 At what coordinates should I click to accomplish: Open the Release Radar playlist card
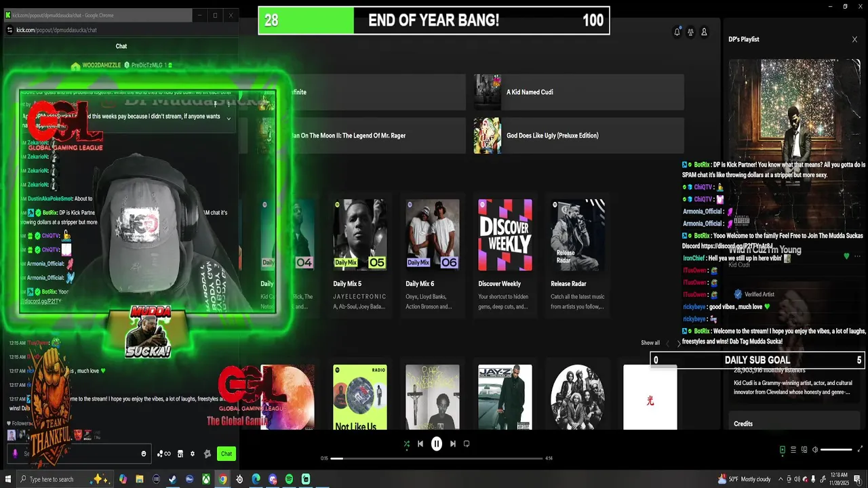click(x=578, y=255)
